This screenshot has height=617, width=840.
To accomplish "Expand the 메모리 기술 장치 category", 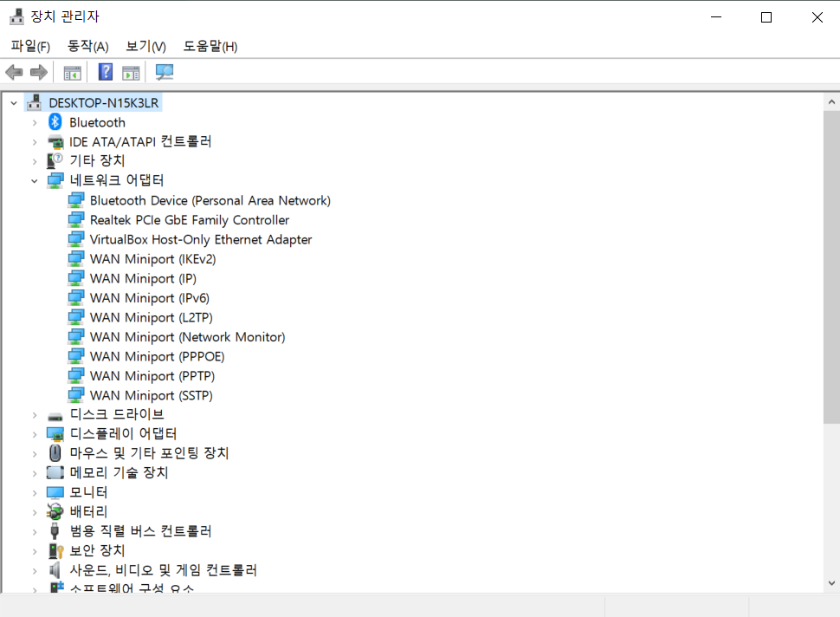I will pos(35,473).
